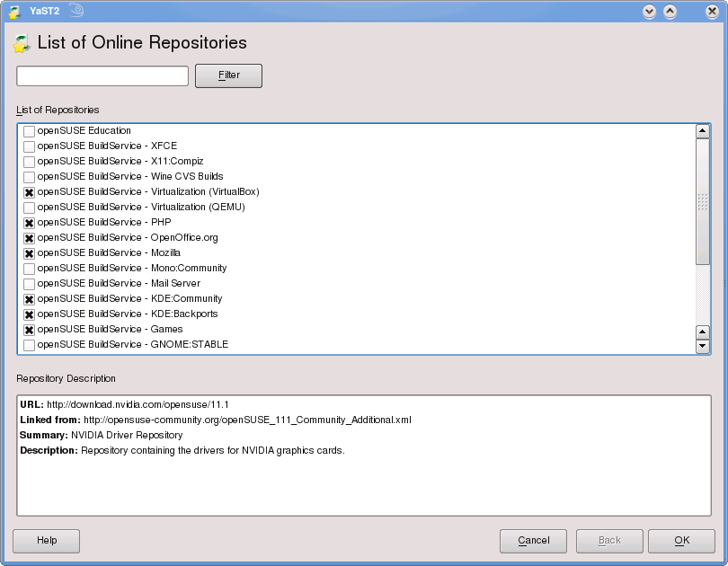Select 'openSUSE BuildService - Games' row text

point(110,330)
